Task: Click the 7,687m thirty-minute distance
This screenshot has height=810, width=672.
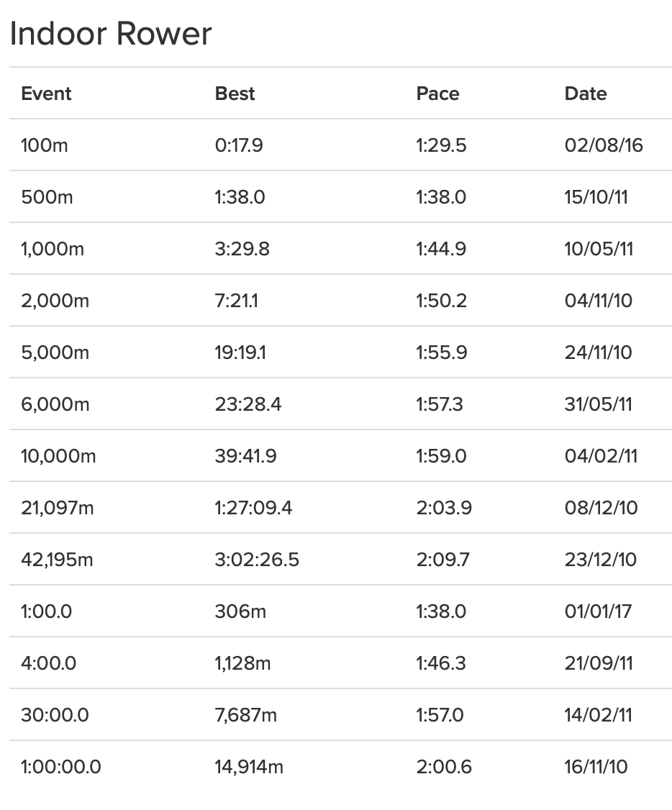Action: [246, 715]
